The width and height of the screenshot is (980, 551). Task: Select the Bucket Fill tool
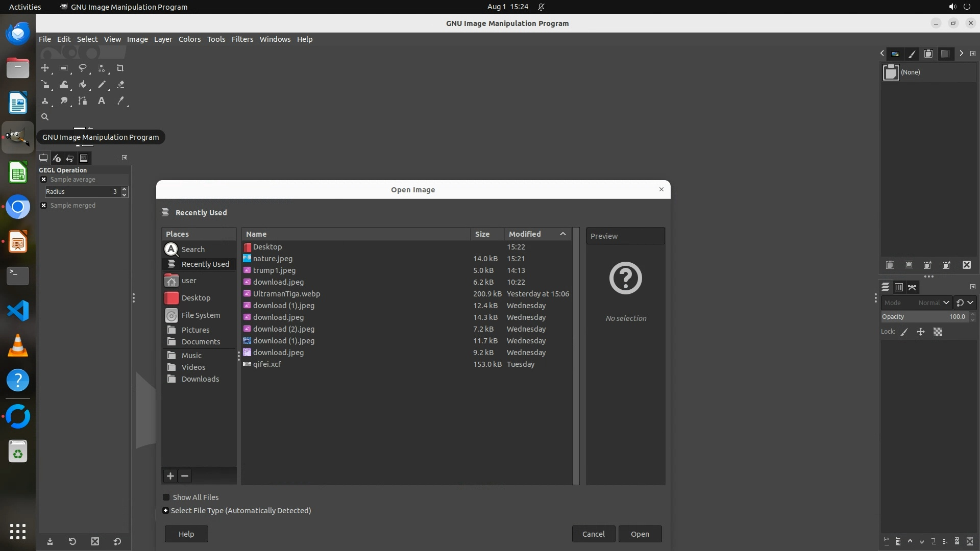point(82,85)
